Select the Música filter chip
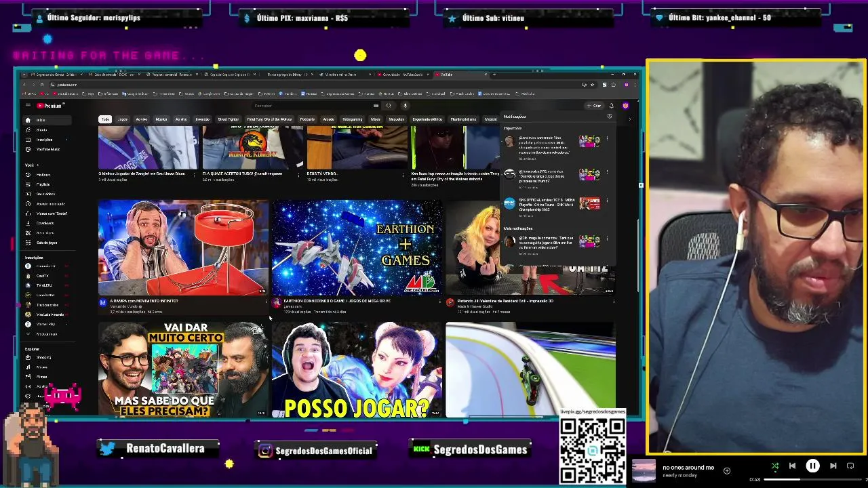Screen dimensions: 868x488 (161, 119)
